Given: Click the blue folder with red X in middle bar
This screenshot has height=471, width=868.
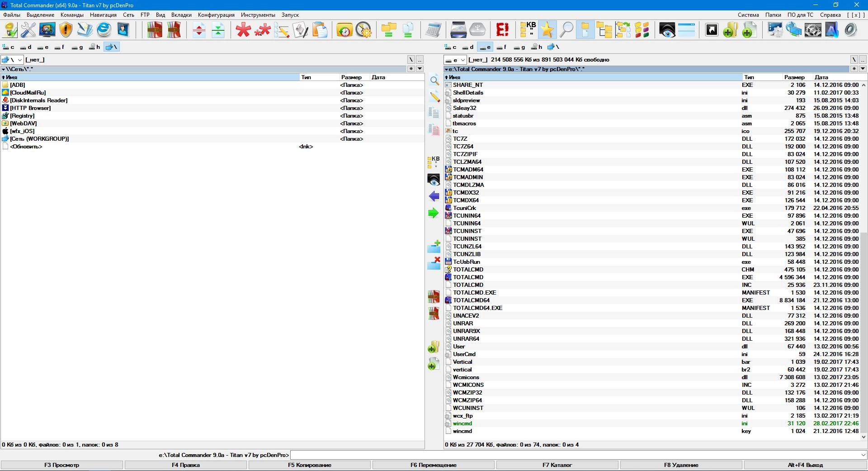Looking at the screenshot, I should click(x=434, y=263).
